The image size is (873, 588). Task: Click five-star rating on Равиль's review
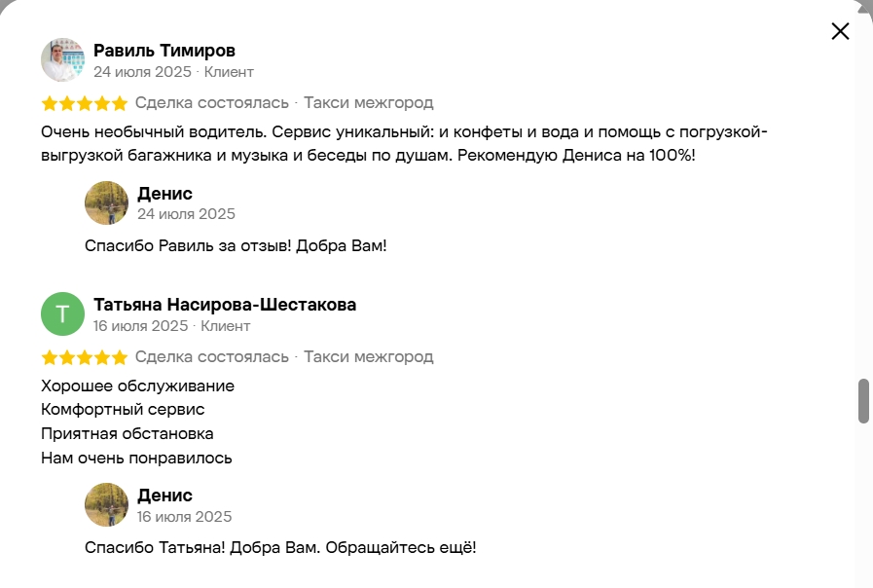(85, 103)
